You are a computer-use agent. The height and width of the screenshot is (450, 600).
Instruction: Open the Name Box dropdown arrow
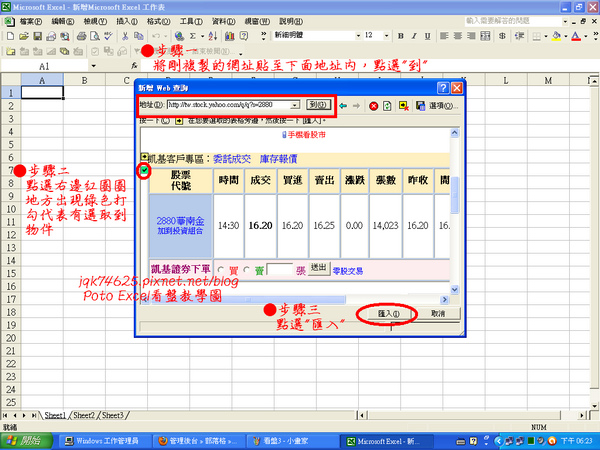coord(93,66)
